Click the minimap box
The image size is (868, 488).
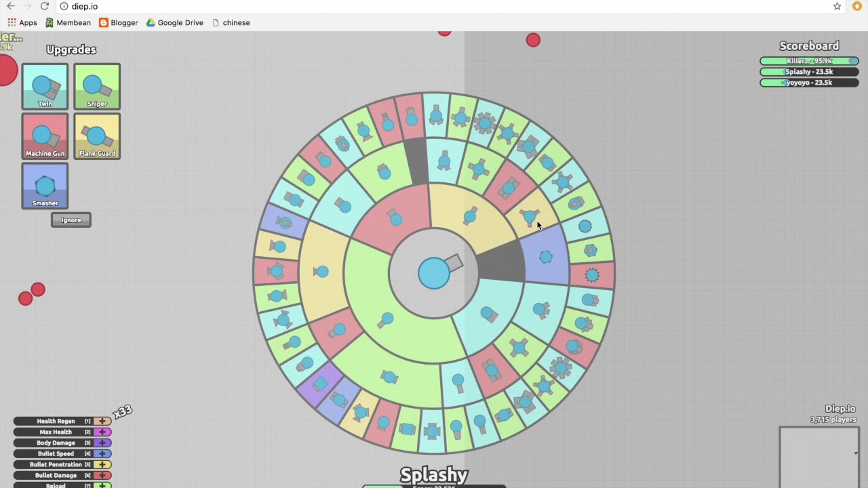pyautogui.click(x=819, y=457)
